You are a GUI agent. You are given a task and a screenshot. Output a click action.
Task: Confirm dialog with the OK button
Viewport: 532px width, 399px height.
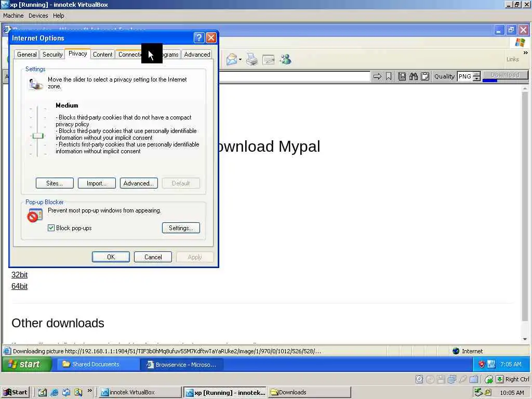(111, 257)
